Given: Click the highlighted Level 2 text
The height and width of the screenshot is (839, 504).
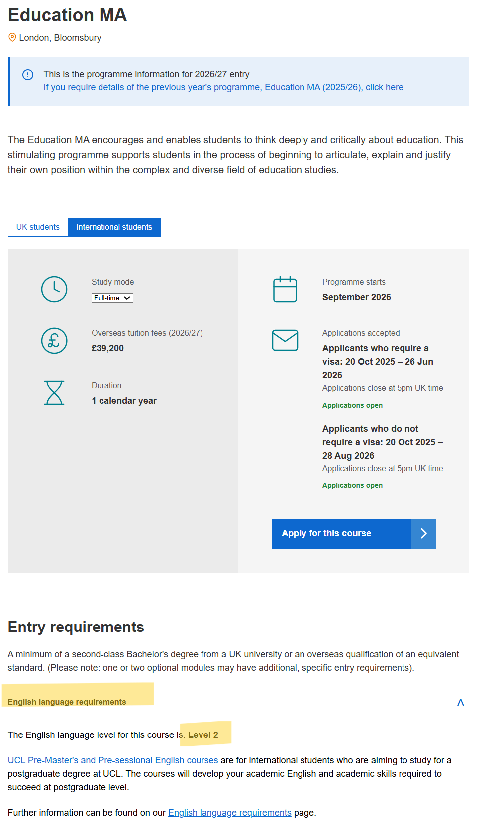Looking at the screenshot, I should 203,735.
